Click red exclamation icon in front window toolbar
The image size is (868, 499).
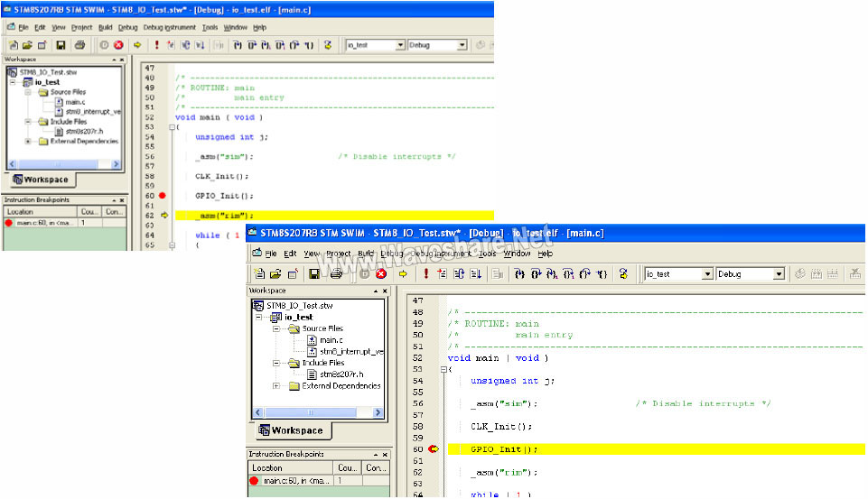tap(426, 274)
